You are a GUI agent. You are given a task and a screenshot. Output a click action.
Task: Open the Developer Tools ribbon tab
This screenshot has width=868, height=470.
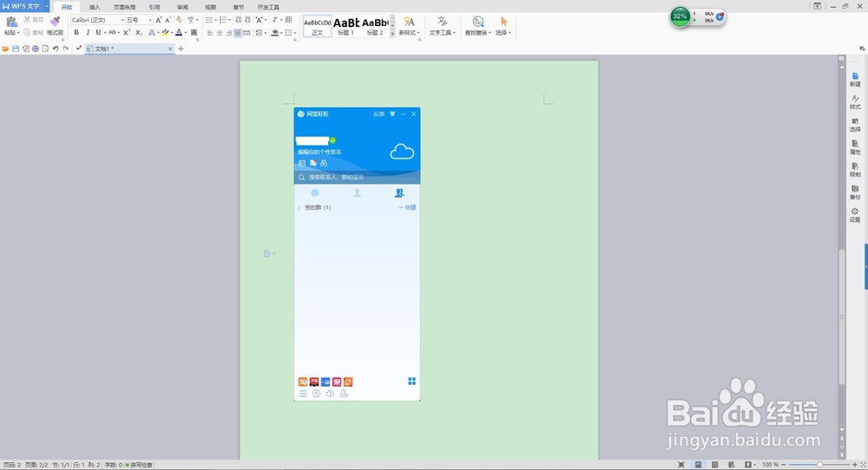(x=268, y=7)
